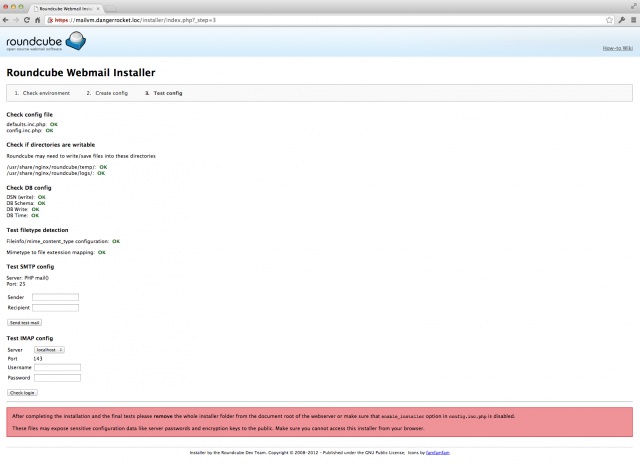The image size is (640, 469).
Task: Toggle fullscreen with the top-right arrows icon
Action: click(634, 6)
